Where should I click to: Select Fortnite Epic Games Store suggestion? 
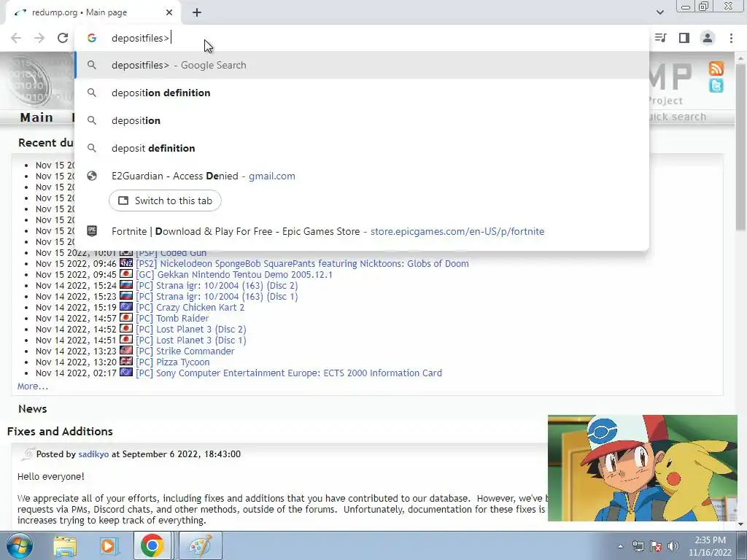point(362,231)
